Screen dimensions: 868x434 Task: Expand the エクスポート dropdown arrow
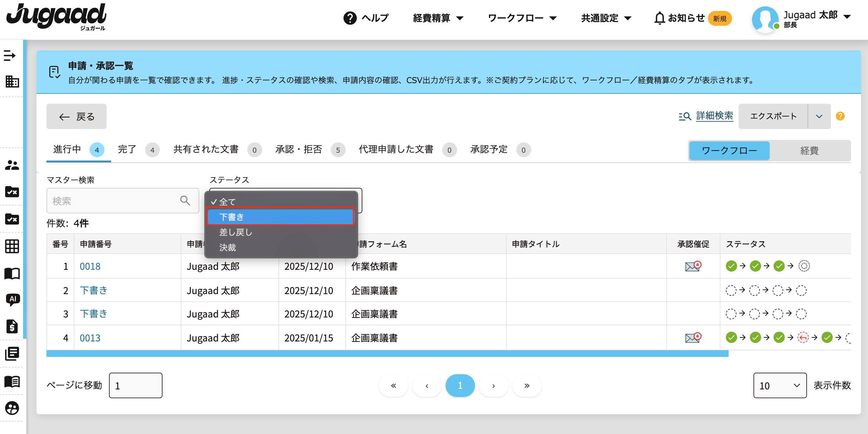(x=819, y=117)
